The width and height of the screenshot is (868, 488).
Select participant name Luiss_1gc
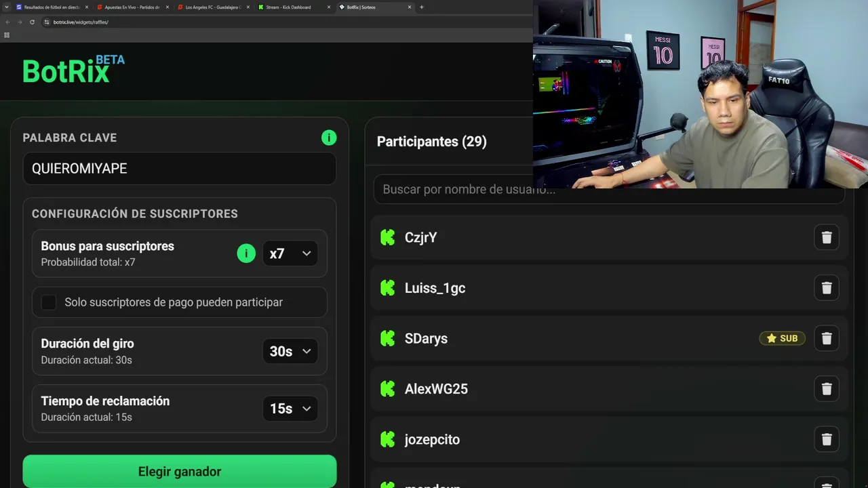[435, 288]
